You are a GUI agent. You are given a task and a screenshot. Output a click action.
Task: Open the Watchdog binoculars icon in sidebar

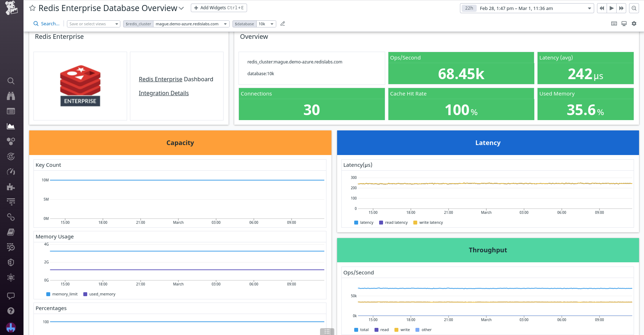coord(11,96)
